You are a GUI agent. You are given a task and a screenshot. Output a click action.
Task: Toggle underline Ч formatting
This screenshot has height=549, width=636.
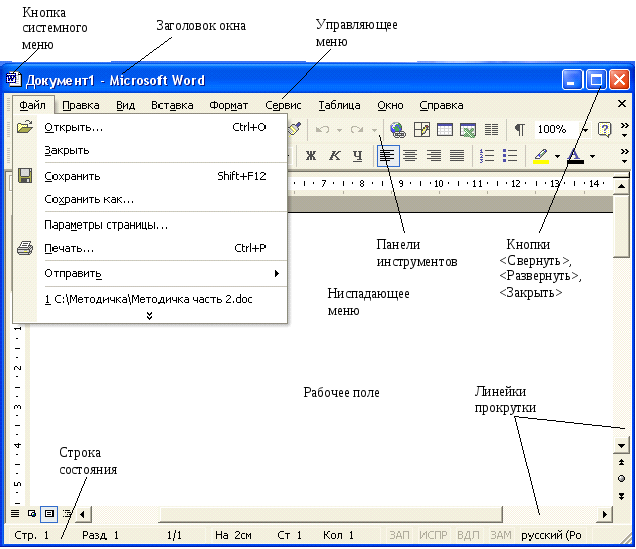coord(357,155)
